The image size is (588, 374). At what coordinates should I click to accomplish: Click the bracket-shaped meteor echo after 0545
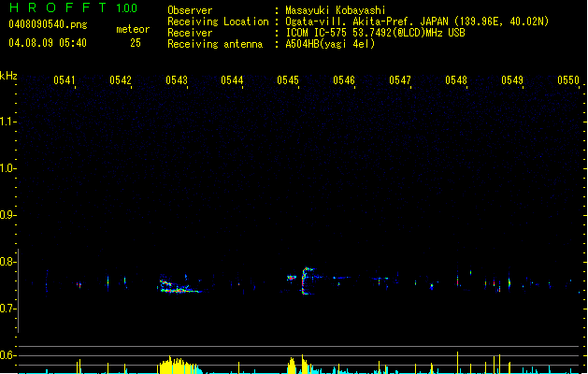(x=308, y=281)
